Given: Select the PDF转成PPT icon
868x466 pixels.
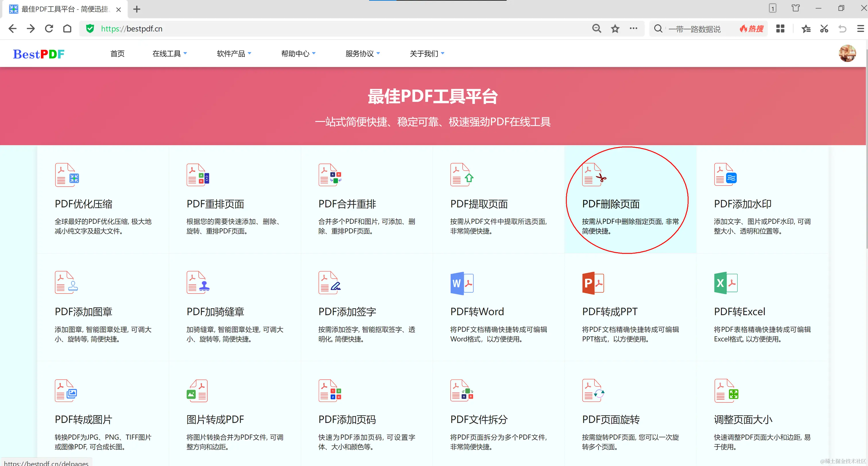Looking at the screenshot, I should 593,283.
